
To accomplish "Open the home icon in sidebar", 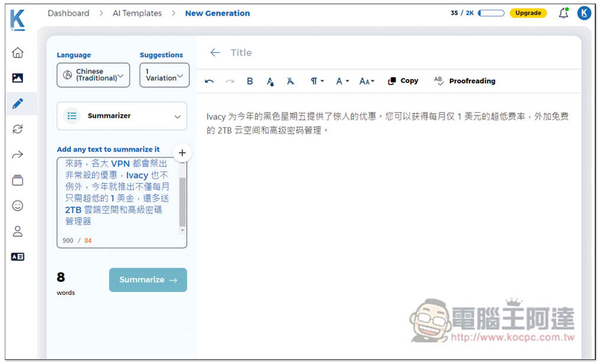I will 17,52.
